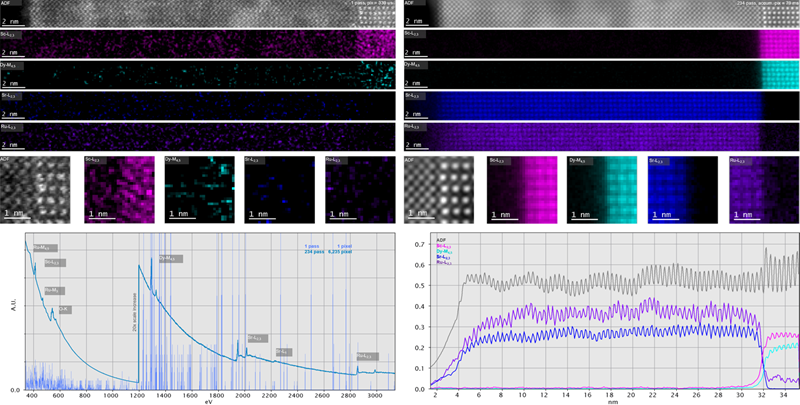
Task: Click the Sc-L2,3 edge label in spectrum
Action: [55, 263]
